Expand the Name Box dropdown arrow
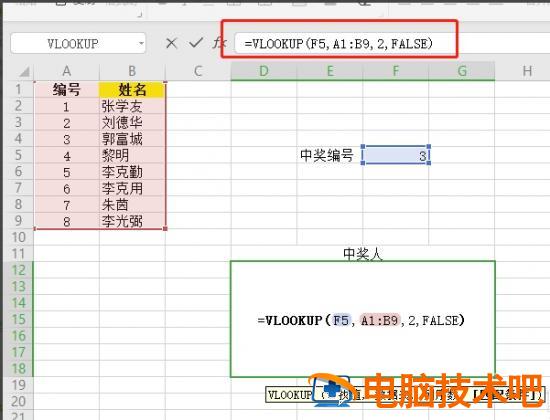This screenshot has width=550, height=420. pyautogui.click(x=141, y=44)
